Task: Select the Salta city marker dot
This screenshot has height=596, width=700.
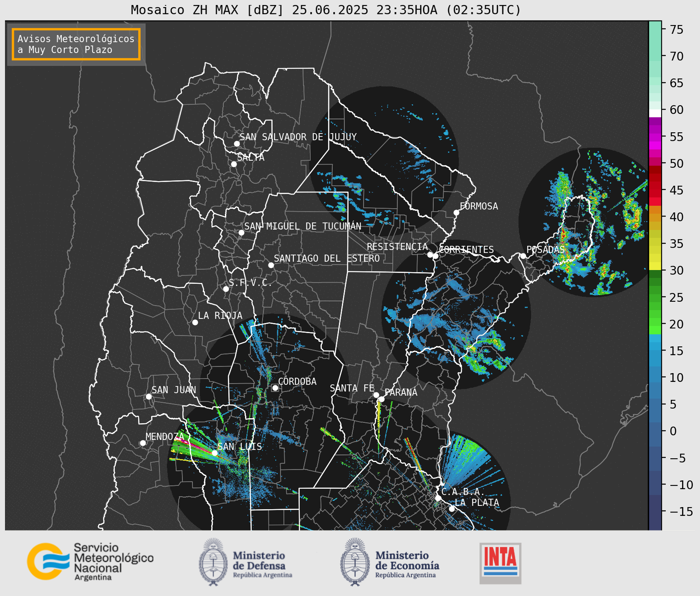Action: (234, 164)
